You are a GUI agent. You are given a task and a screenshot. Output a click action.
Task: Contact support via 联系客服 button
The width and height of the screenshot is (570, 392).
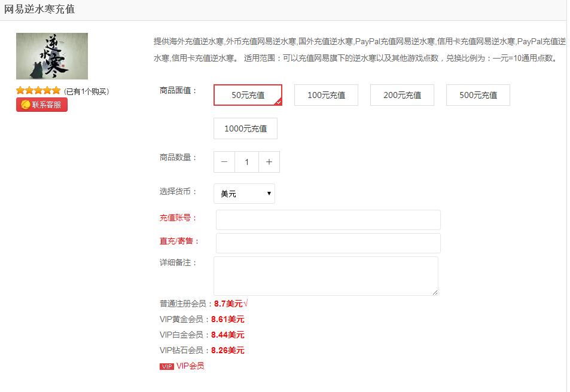click(42, 105)
